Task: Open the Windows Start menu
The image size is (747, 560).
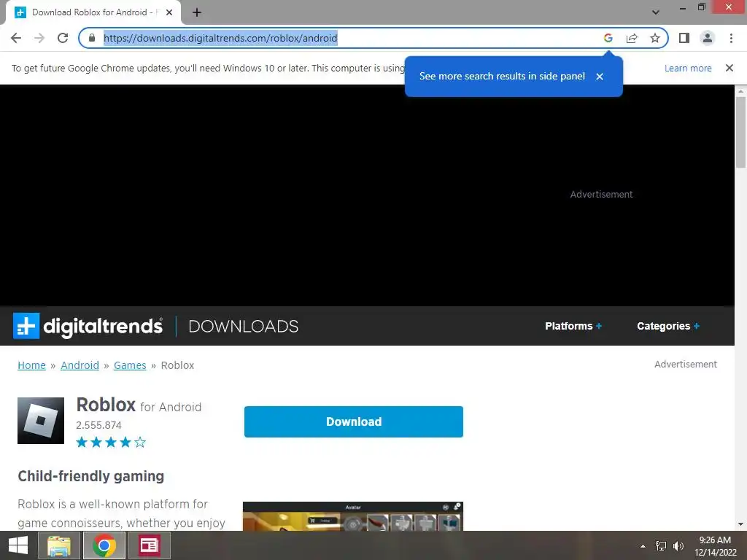Action: click(18, 545)
